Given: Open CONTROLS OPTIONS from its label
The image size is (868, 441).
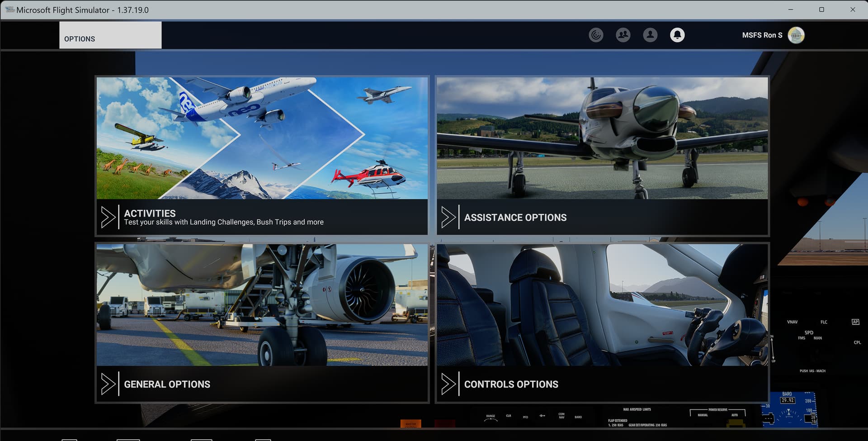Looking at the screenshot, I should pos(511,384).
